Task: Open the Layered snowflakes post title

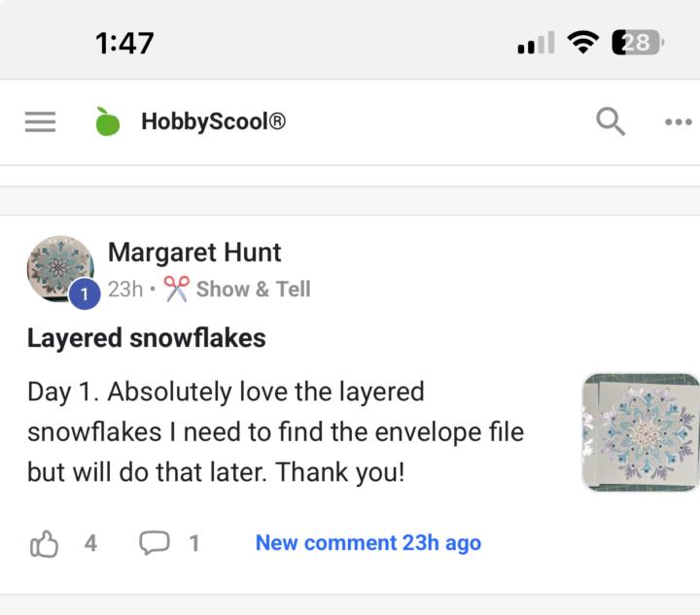Action: tap(146, 338)
